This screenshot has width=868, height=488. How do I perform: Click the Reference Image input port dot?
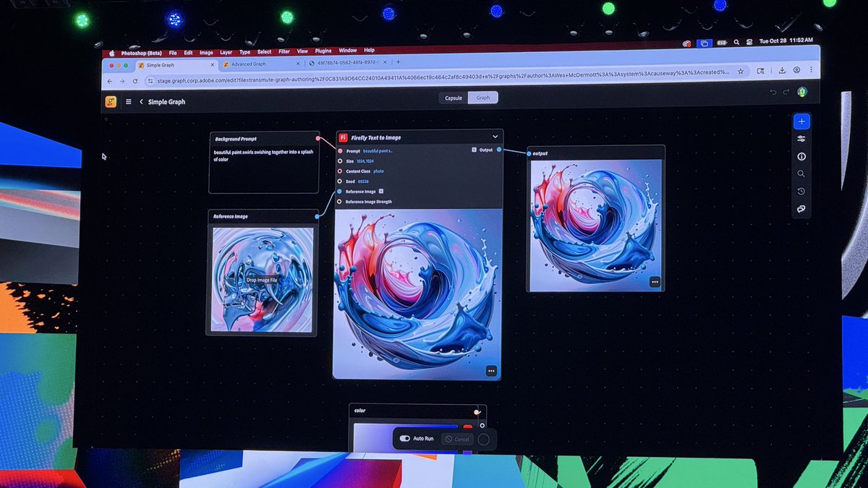(x=339, y=192)
